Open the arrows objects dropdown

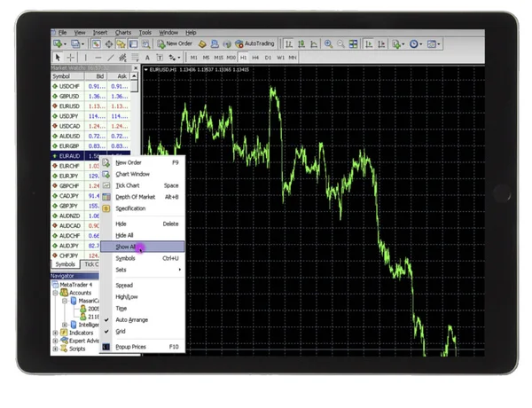(175, 58)
